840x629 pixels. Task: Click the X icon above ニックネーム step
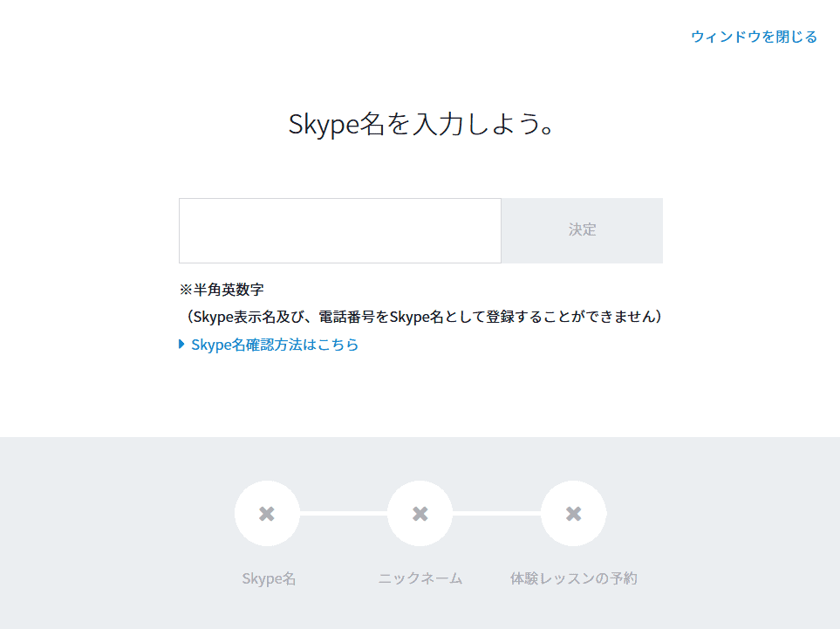pos(420,514)
